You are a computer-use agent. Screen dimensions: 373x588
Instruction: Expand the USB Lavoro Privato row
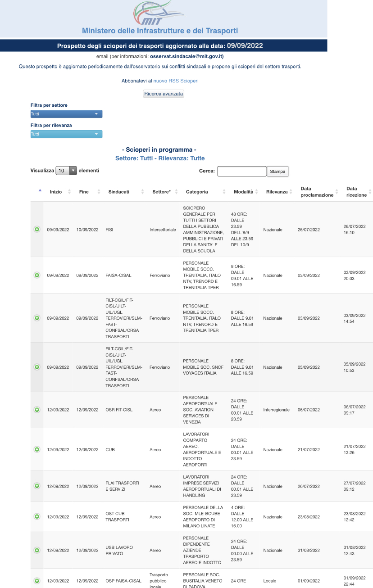(x=37, y=550)
